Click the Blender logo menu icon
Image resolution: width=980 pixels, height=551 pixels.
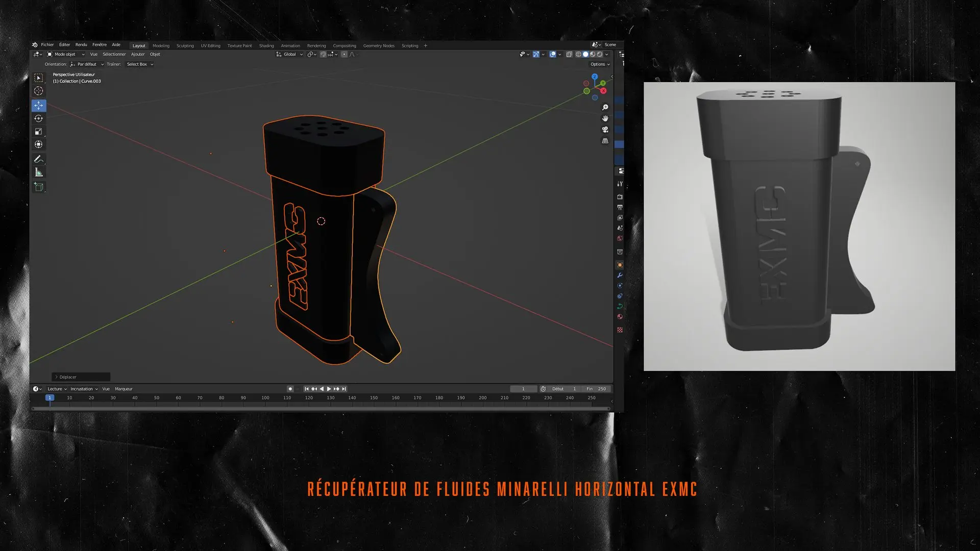tap(35, 45)
